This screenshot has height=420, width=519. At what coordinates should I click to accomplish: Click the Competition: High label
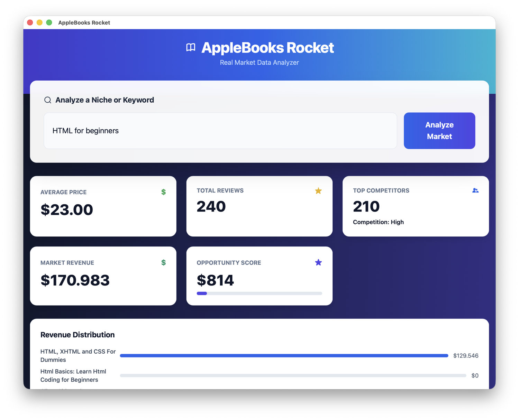(378, 222)
